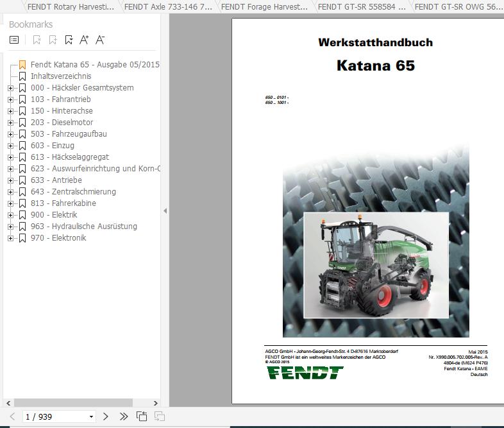The height and width of the screenshot is (428, 504).
Task: Select 000 - Häcksler Gesamtsystem bookmark text
Action: pyautogui.click(x=82, y=88)
